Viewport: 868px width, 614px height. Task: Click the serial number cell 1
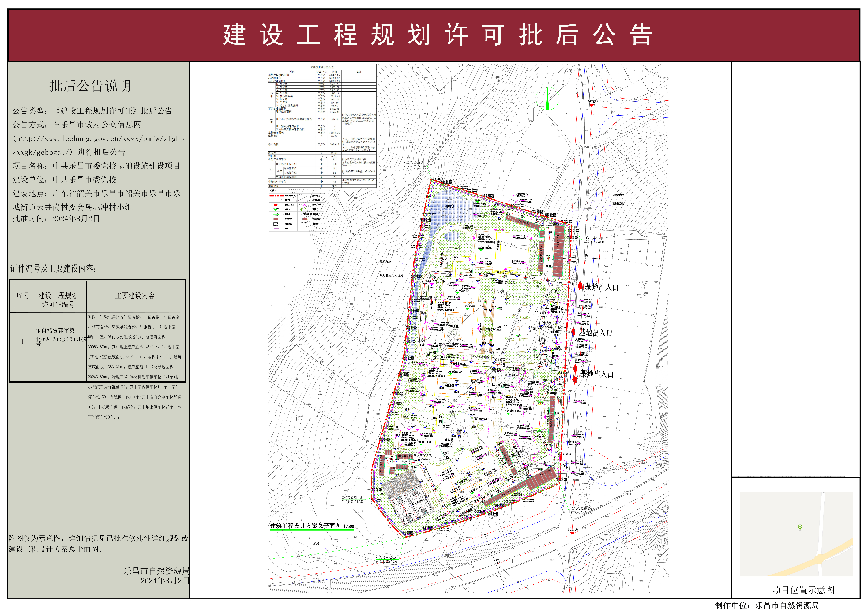[x=22, y=342]
